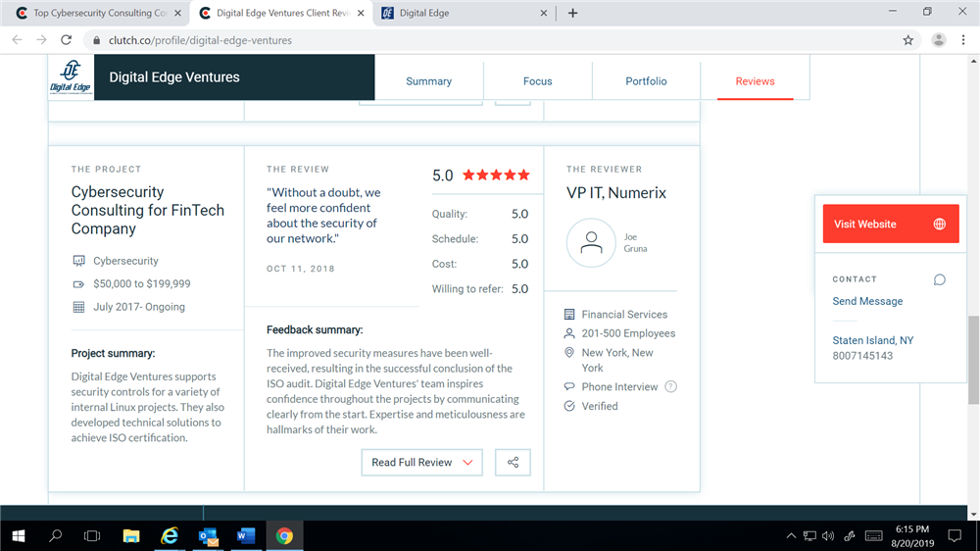Open File Explorer from taskbar

click(x=130, y=536)
